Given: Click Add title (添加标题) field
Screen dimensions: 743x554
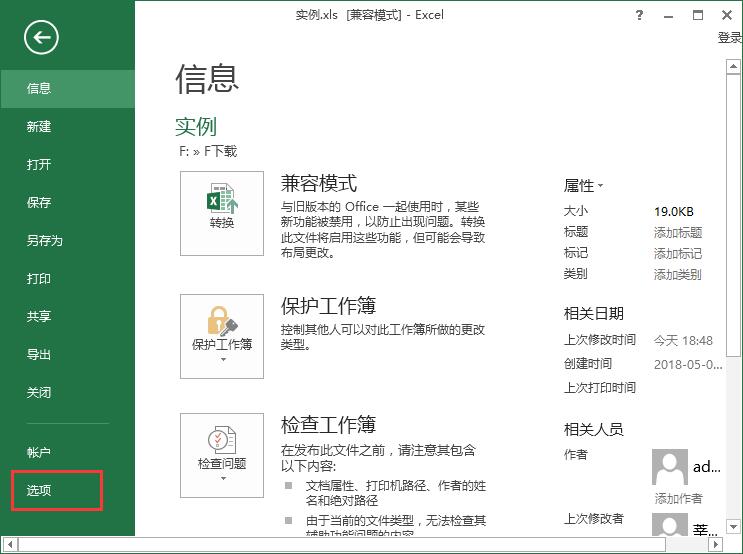Looking at the screenshot, I should [x=677, y=232].
